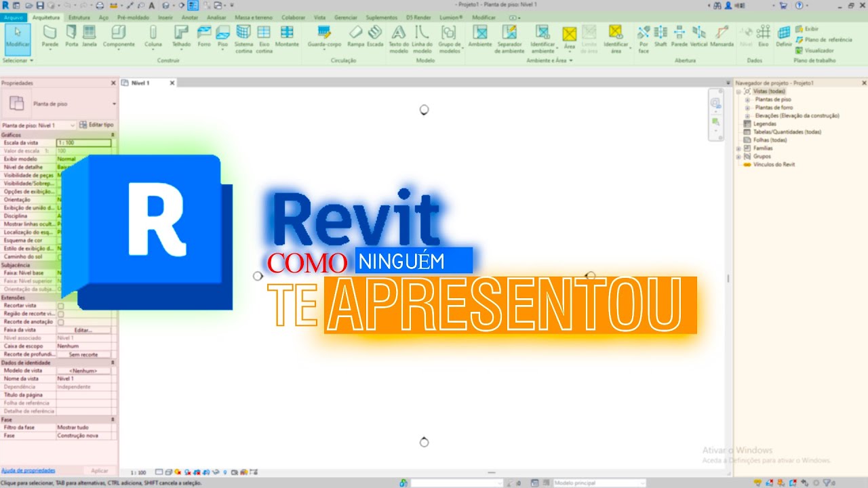Click the 1:100 scale in view control bar

pos(138,472)
